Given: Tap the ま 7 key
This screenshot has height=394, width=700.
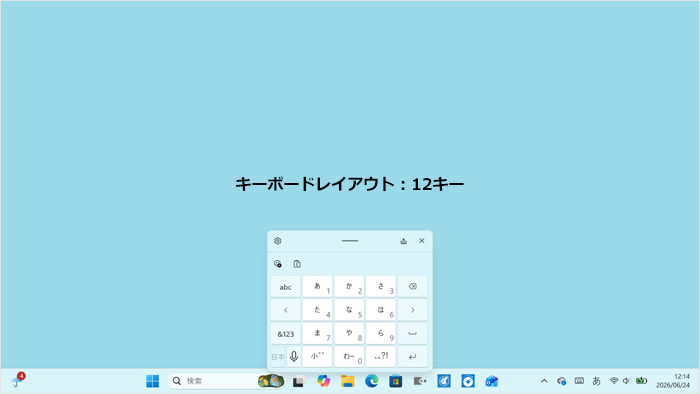Looking at the screenshot, I should (x=317, y=334).
